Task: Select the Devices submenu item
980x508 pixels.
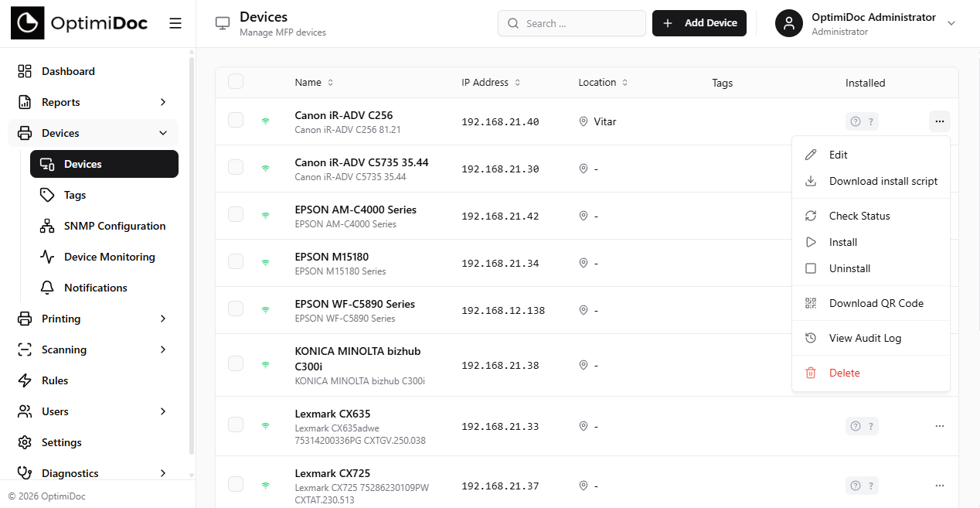Action: coord(104,164)
